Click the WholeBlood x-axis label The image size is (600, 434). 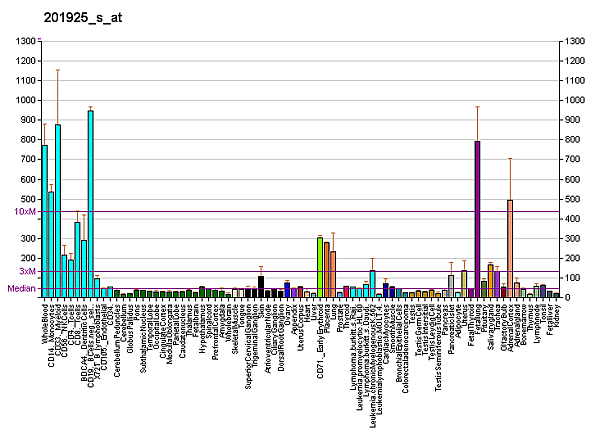(46, 323)
